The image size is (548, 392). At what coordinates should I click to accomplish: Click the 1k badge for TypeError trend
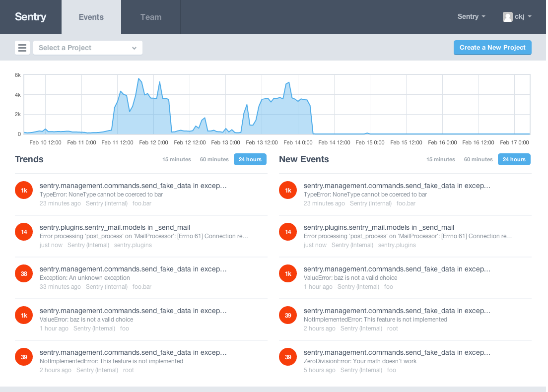[24, 190]
